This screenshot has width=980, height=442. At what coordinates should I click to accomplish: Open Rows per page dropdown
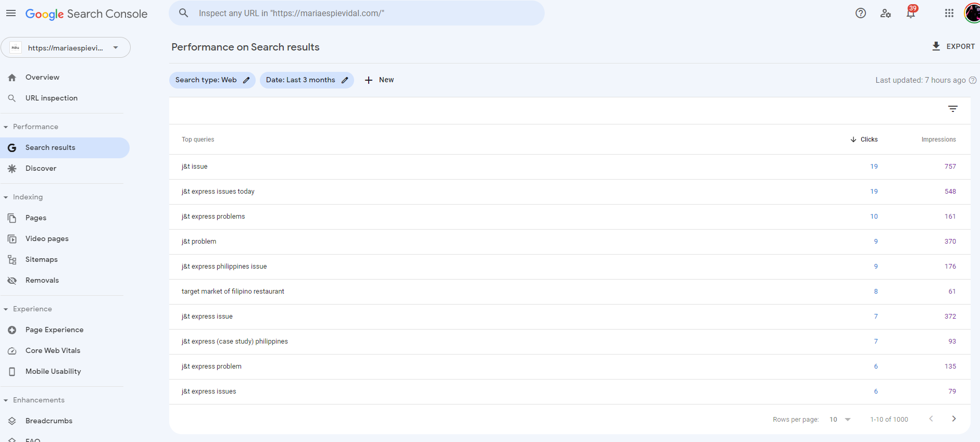click(x=839, y=420)
